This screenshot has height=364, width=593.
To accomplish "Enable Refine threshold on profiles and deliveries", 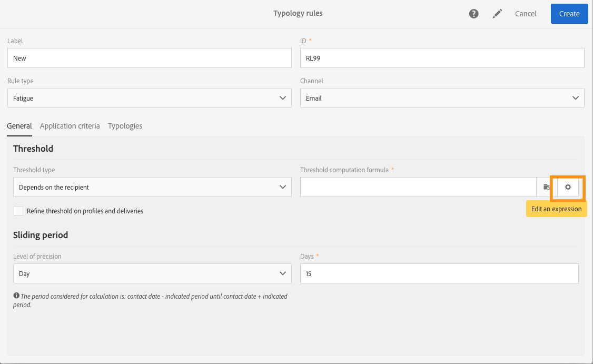I will point(18,211).
